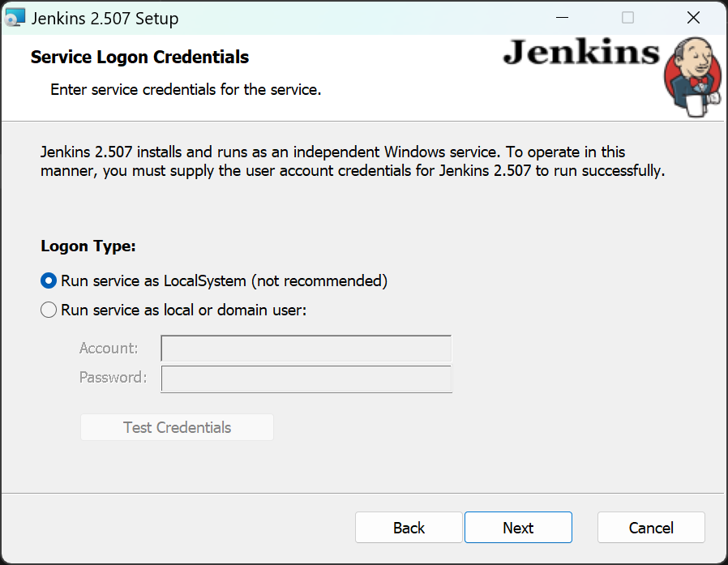Close the Jenkins setup window
728x565 pixels.
[693, 17]
